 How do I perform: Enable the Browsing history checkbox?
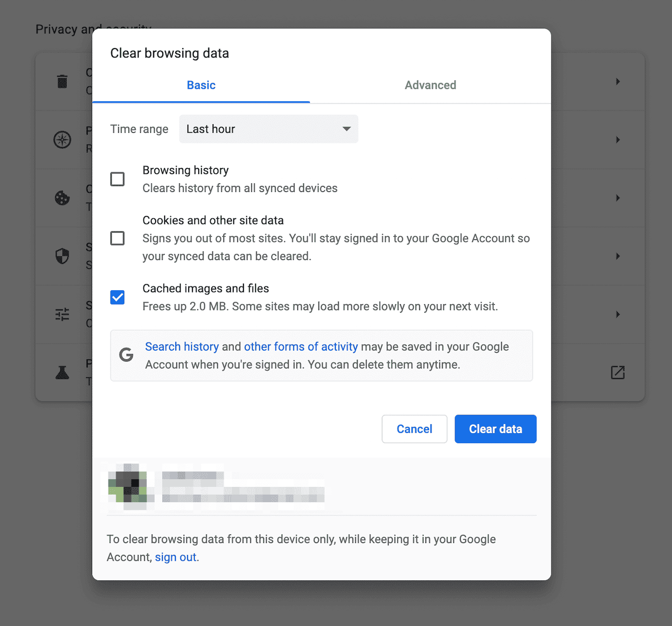coord(117,178)
